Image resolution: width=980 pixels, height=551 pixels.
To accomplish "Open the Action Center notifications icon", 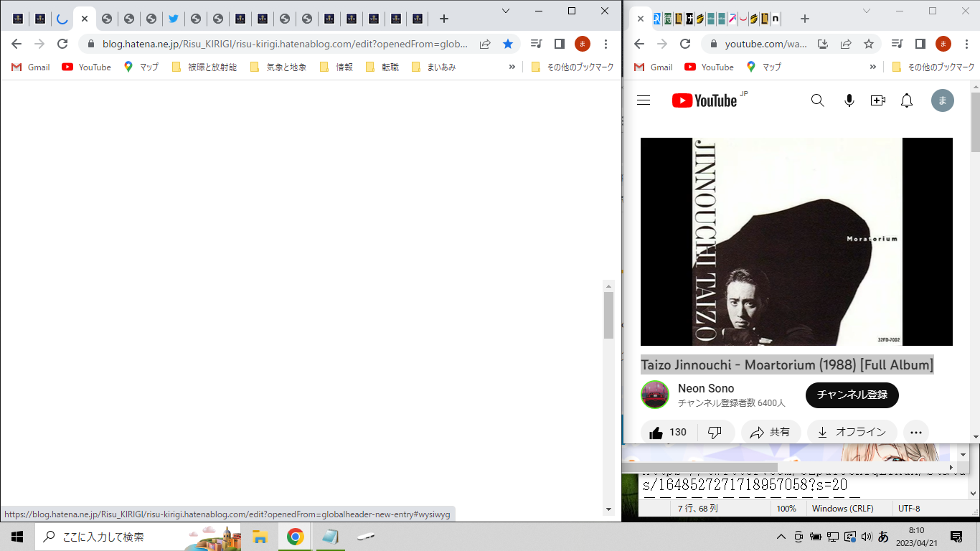I will point(956,537).
